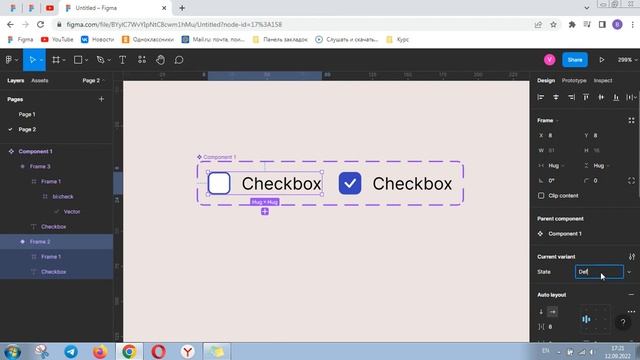Open the pink user avatar V
This screenshot has height=360, width=640.
(549, 60)
